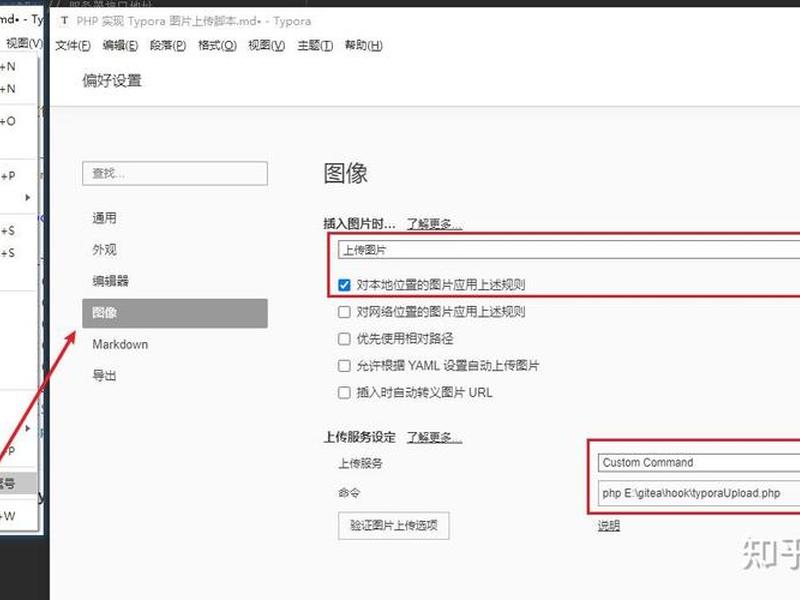Click the 命令 label
The image size is (800, 600).
tap(349, 493)
